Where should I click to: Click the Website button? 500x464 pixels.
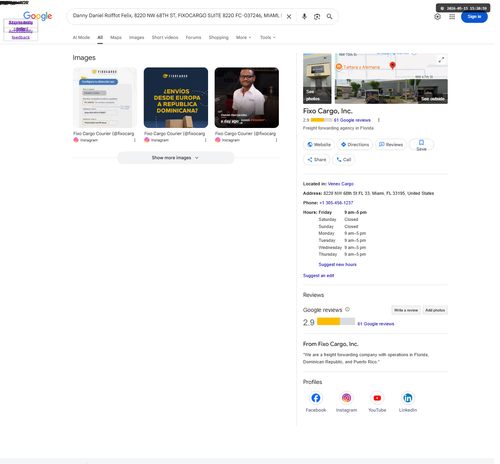pyautogui.click(x=319, y=144)
